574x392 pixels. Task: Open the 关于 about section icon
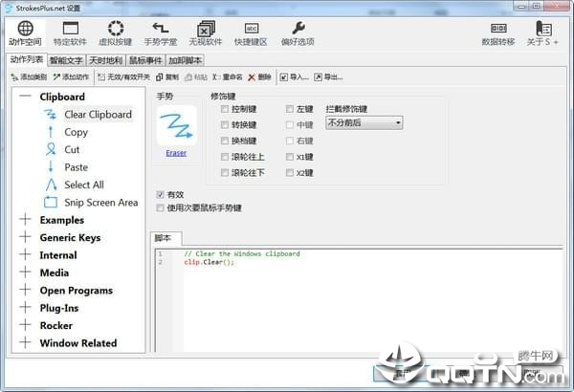point(542,33)
